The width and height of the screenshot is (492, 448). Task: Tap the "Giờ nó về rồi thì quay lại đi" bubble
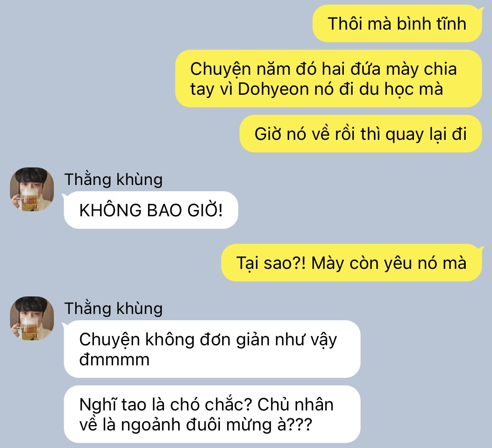pos(361,134)
